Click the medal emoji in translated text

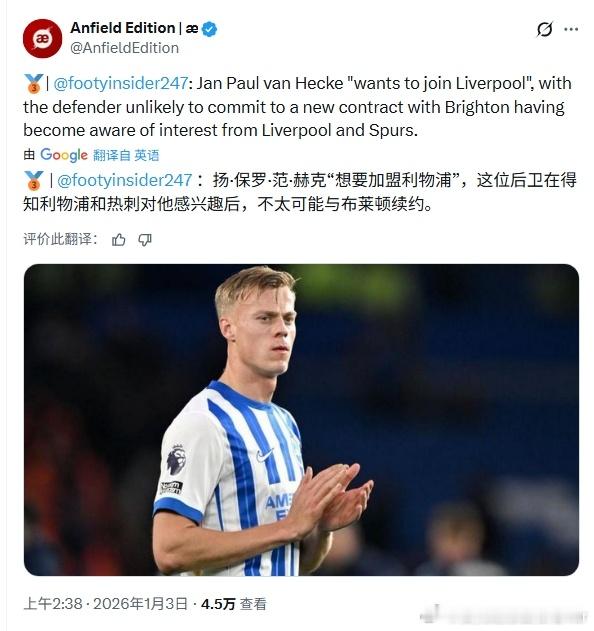(x=34, y=180)
